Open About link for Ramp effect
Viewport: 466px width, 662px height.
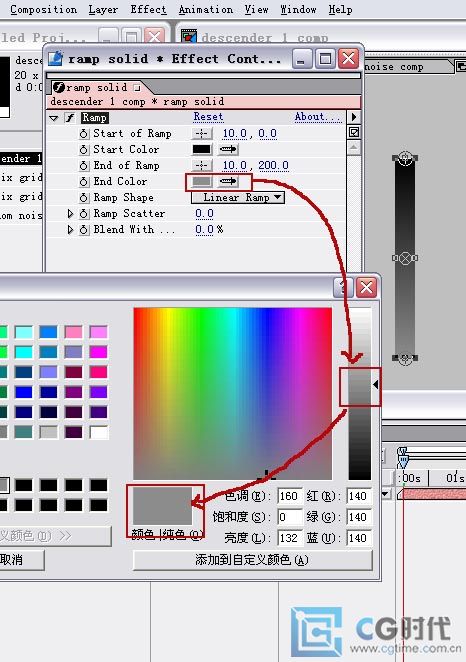tap(317, 117)
